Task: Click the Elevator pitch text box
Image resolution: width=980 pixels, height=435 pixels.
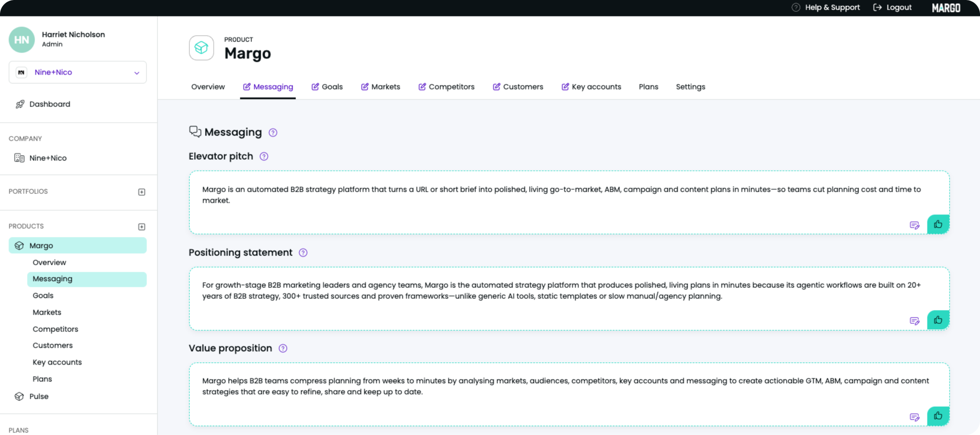Action: [569, 202]
